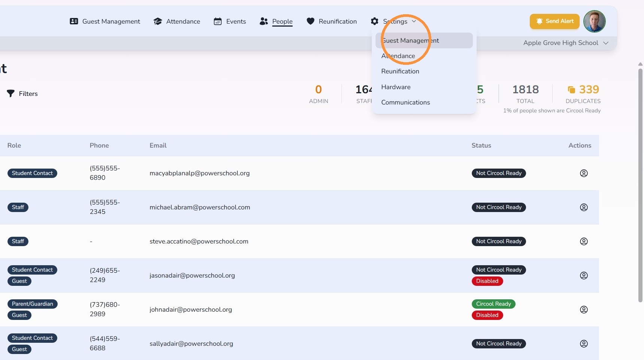
Task: Click phone number (555)555-6890
Action: pyautogui.click(x=105, y=173)
